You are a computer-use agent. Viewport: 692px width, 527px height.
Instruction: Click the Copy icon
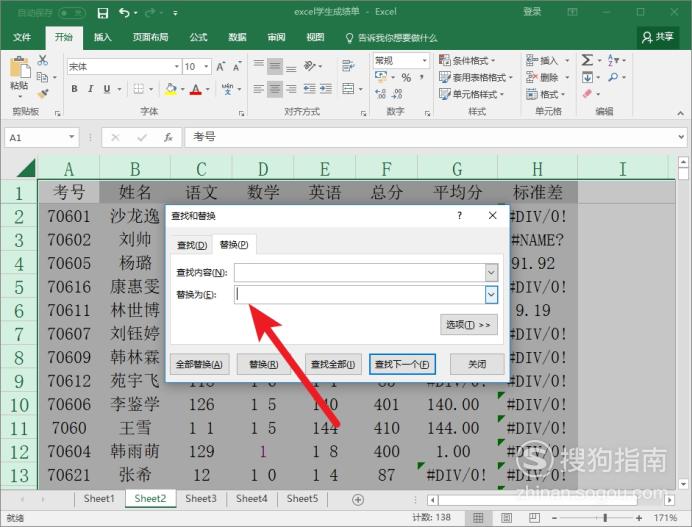click(42, 77)
